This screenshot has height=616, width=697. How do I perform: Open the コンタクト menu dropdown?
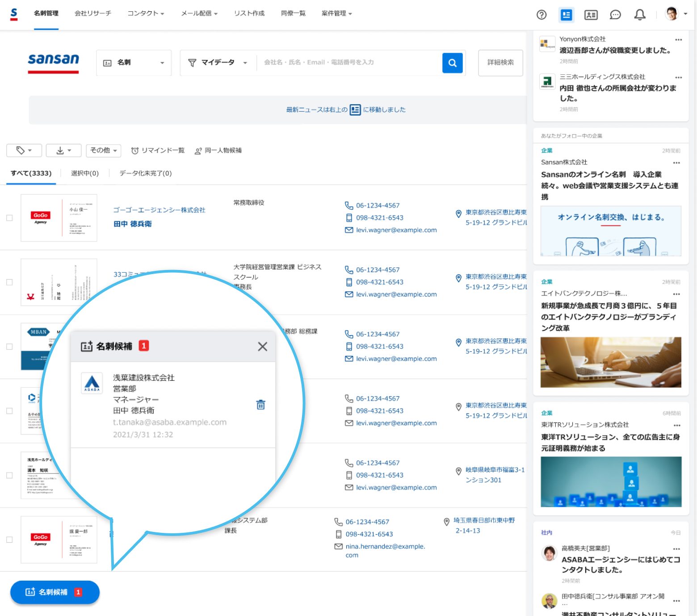tap(146, 13)
